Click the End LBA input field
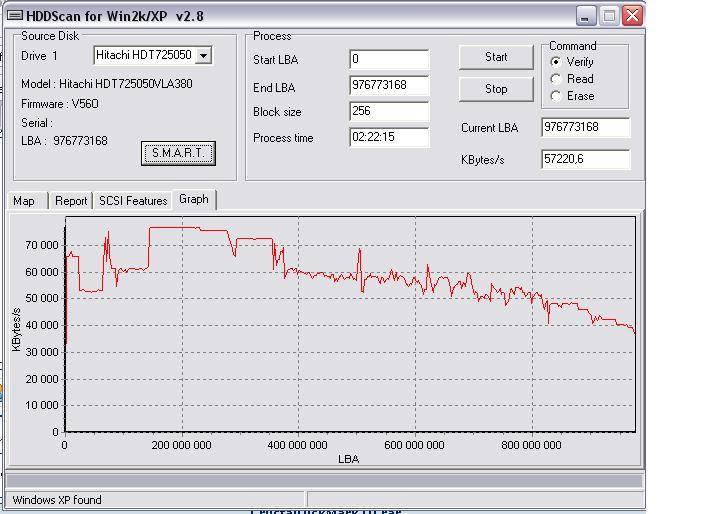Screen dimensions: 714x514 pos(389,85)
